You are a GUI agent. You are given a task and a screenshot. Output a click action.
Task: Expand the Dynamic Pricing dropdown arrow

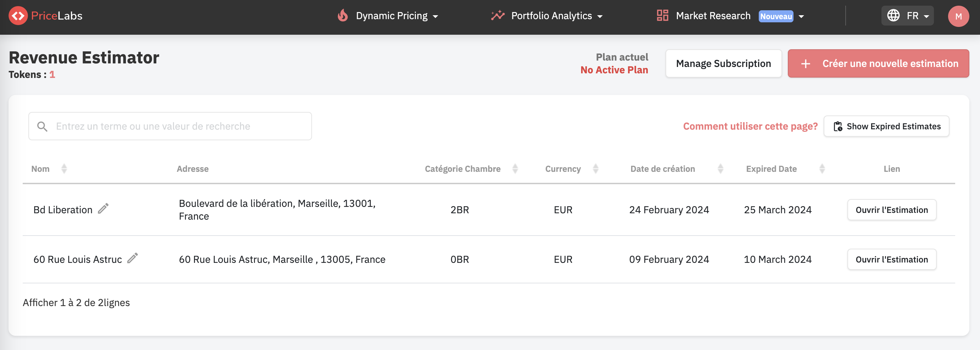pyautogui.click(x=436, y=16)
